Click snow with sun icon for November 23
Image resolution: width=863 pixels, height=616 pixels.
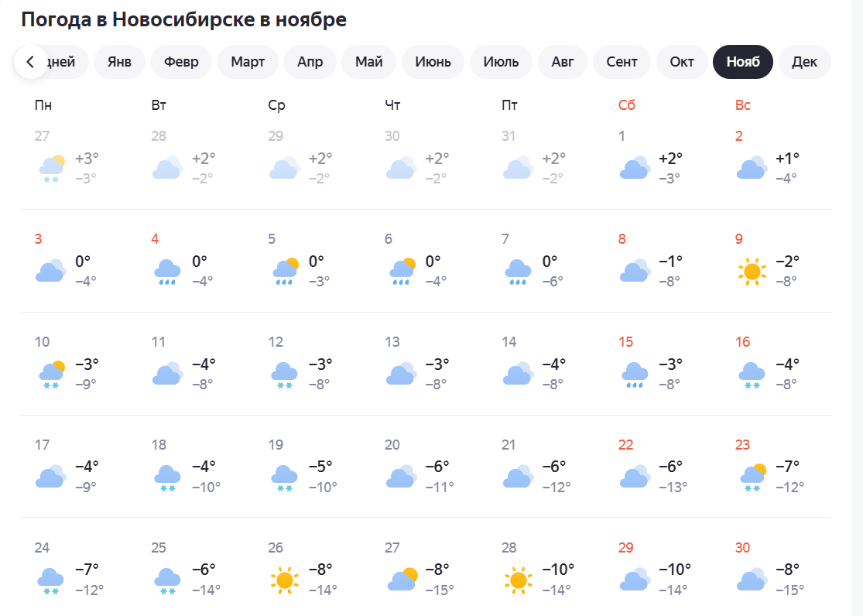(752, 477)
